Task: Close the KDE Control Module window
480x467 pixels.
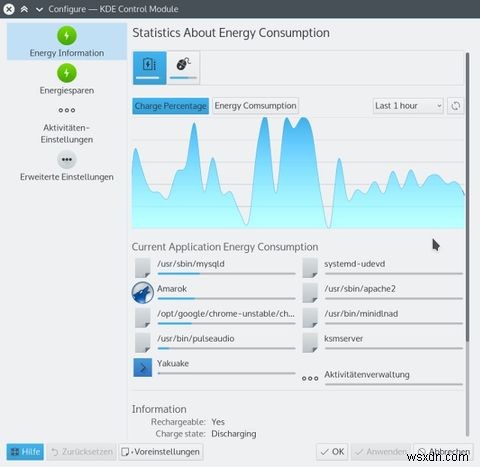Action: [x=9, y=9]
